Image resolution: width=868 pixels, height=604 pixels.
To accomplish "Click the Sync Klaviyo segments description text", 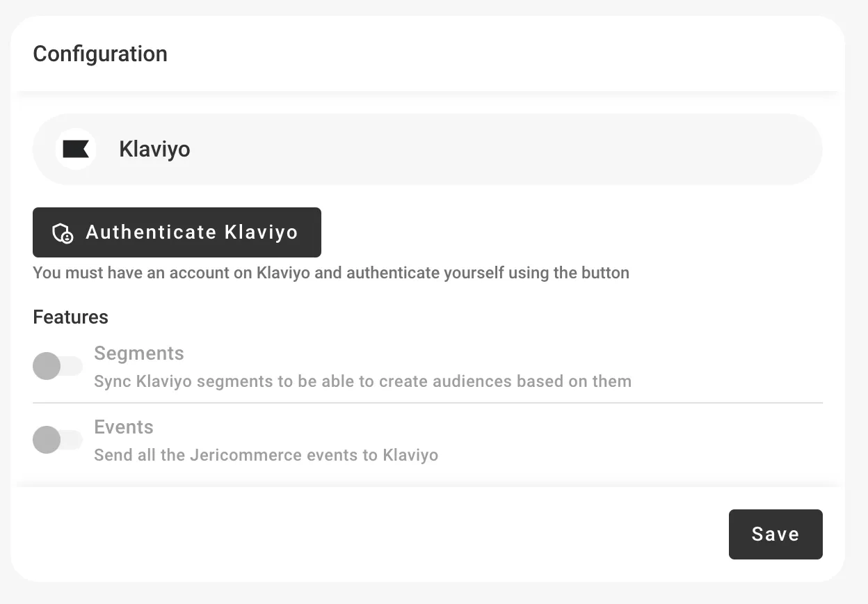I will tap(362, 381).
